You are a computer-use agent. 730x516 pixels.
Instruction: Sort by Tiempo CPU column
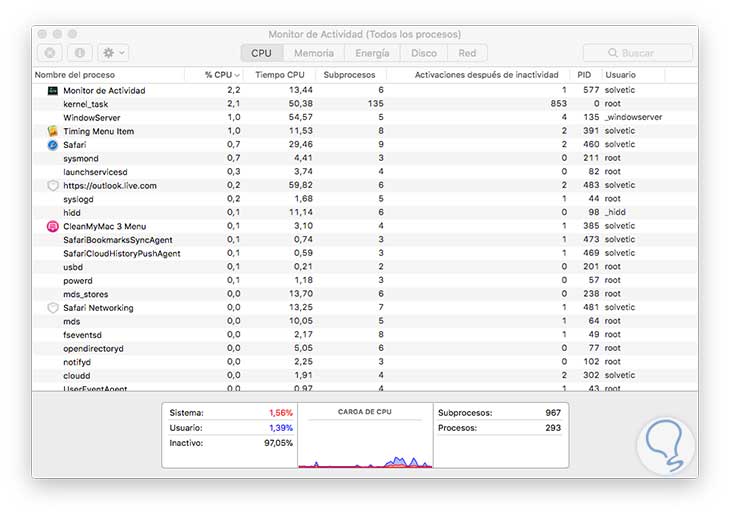(x=279, y=75)
